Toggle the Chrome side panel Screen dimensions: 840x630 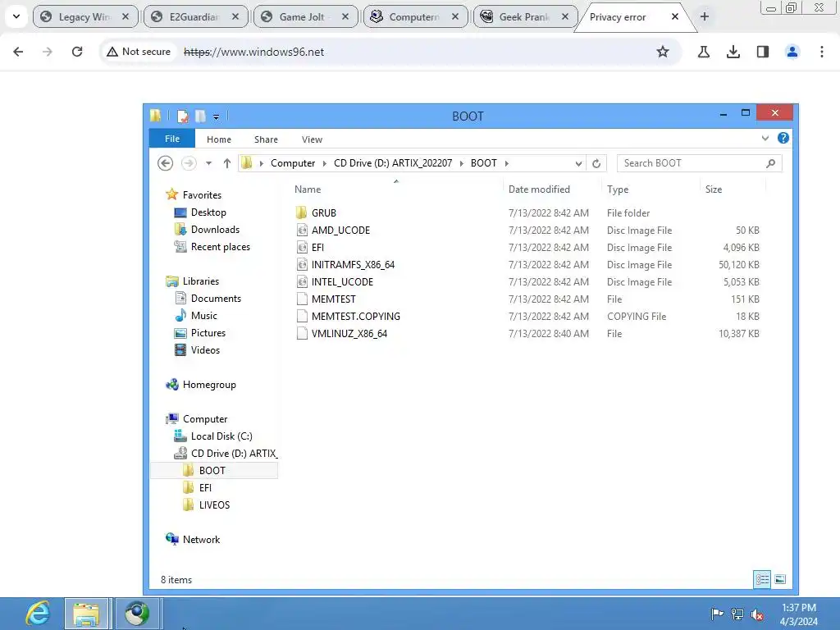click(x=762, y=52)
